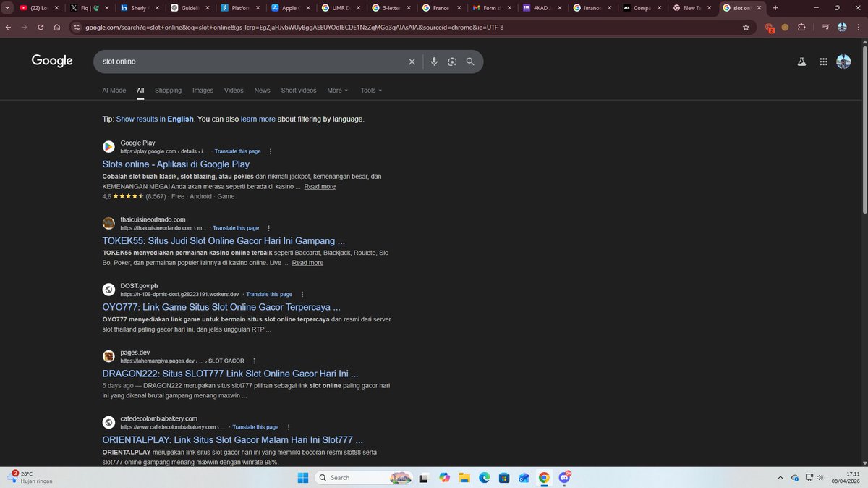Image resolution: width=868 pixels, height=488 pixels.
Task: Translate the Google Play result page
Action: point(237,151)
